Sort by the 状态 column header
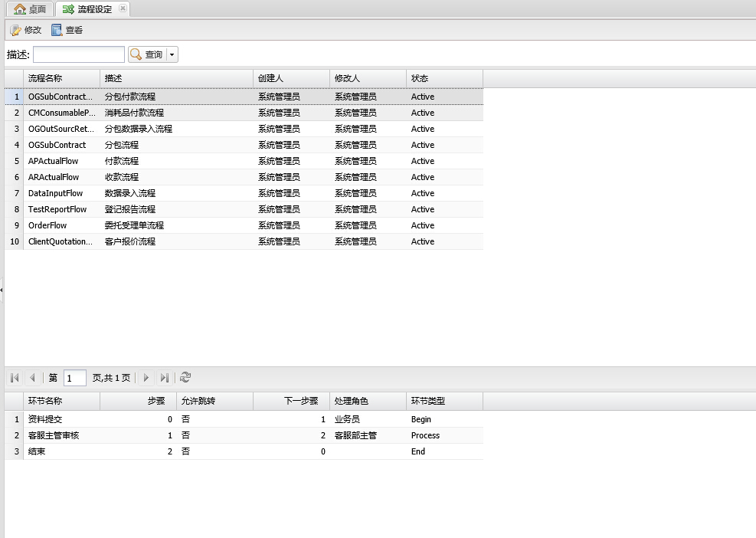The image size is (756, 538). tap(444, 78)
